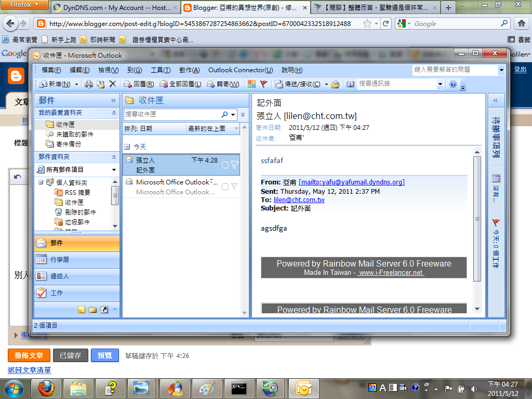532x399 pixels.
Task: Open the help question box dropdown
Action: click(x=501, y=70)
